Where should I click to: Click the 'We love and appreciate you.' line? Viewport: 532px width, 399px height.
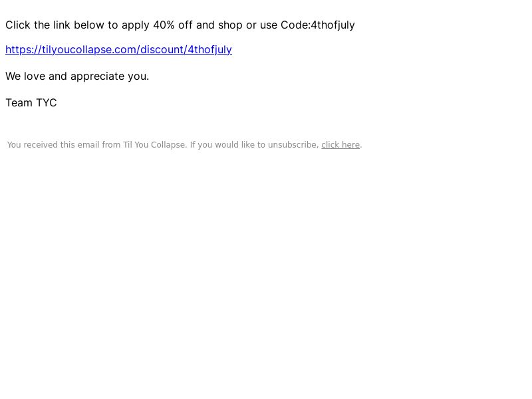point(77,76)
